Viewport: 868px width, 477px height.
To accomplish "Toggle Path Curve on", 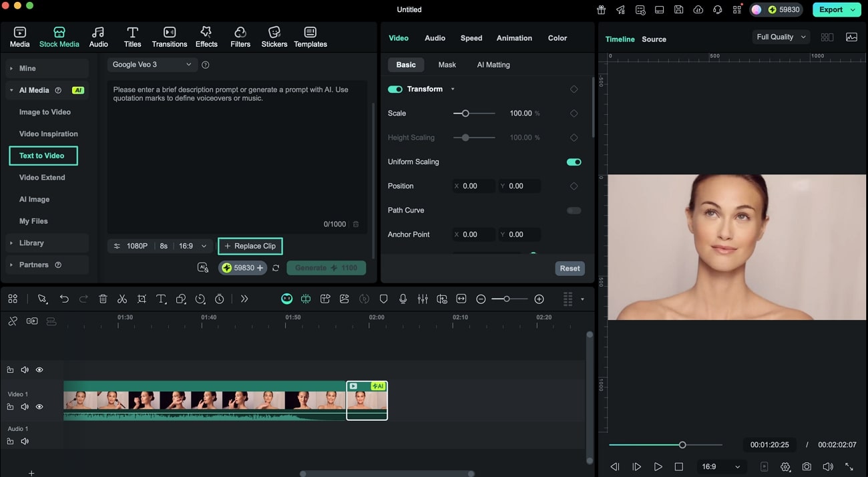I will (573, 210).
